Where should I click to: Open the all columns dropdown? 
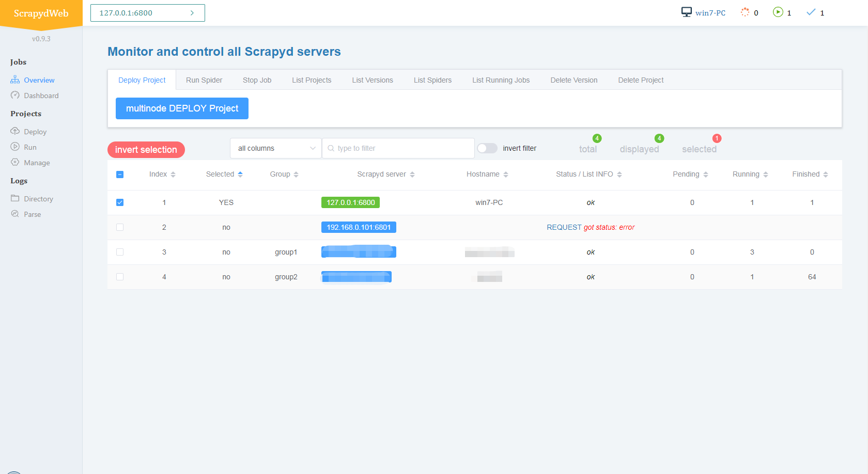275,148
